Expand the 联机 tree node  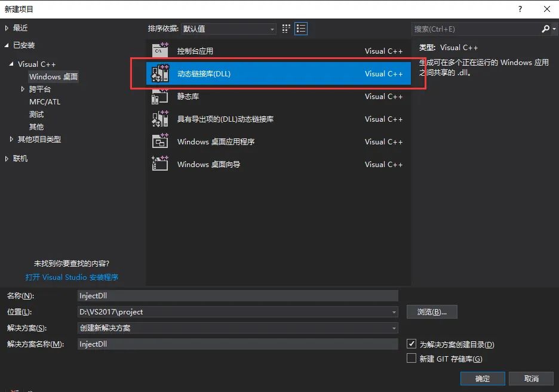pyautogui.click(x=7, y=159)
